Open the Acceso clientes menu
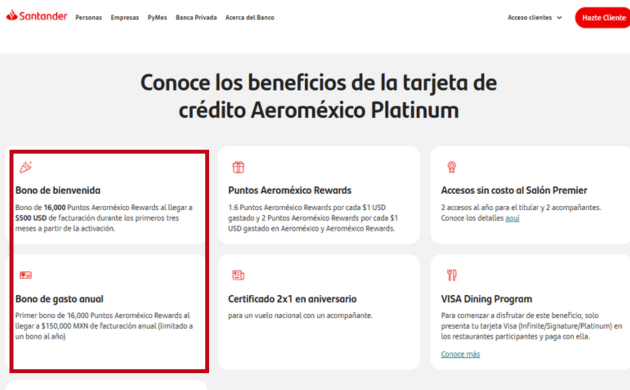630x390 pixels. tap(535, 18)
